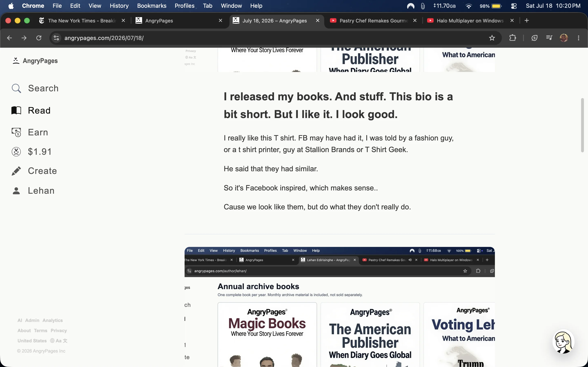Screen dimensions: 588x367
Task: View site information in address bar
Action: pyautogui.click(x=56, y=38)
